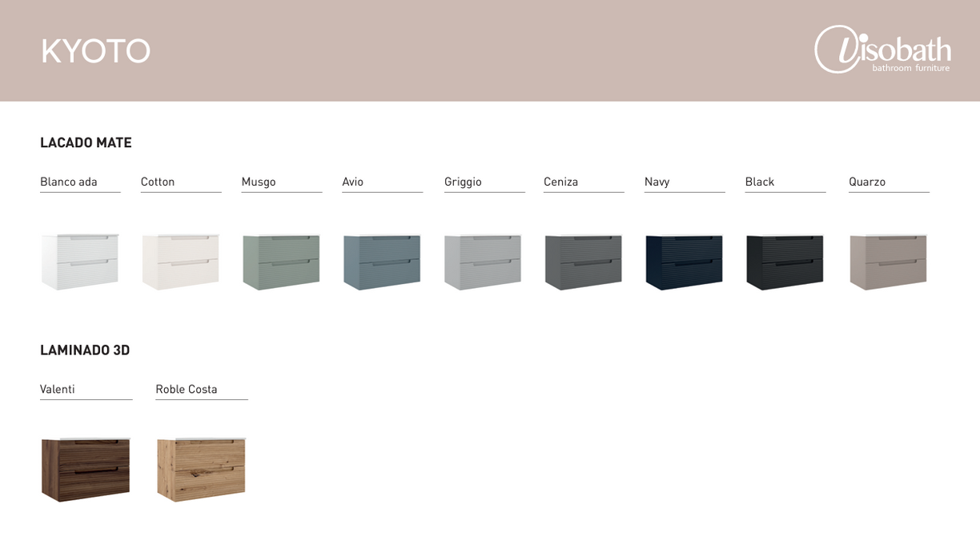Image resolution: width=980 pixels, height=560 pixels.
Task: Click the Griggio grey cabinet image
Action: 483,262
